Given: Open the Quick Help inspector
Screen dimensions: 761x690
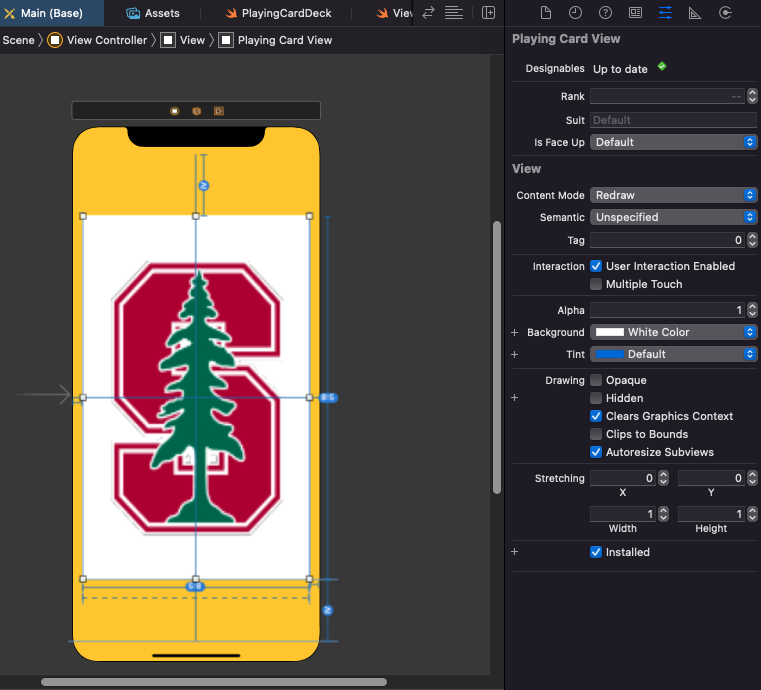Looking at the screenshot, I should 605,13.
